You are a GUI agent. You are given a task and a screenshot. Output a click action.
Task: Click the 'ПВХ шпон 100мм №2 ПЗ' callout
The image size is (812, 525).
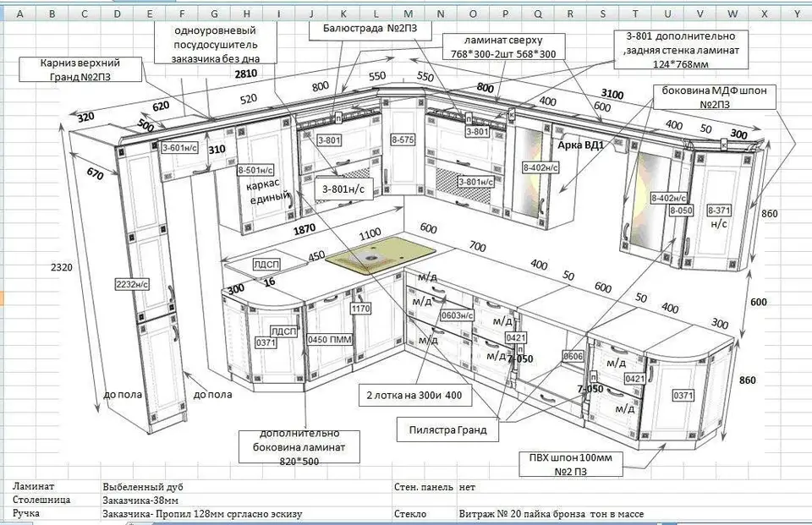click(571, 464)
